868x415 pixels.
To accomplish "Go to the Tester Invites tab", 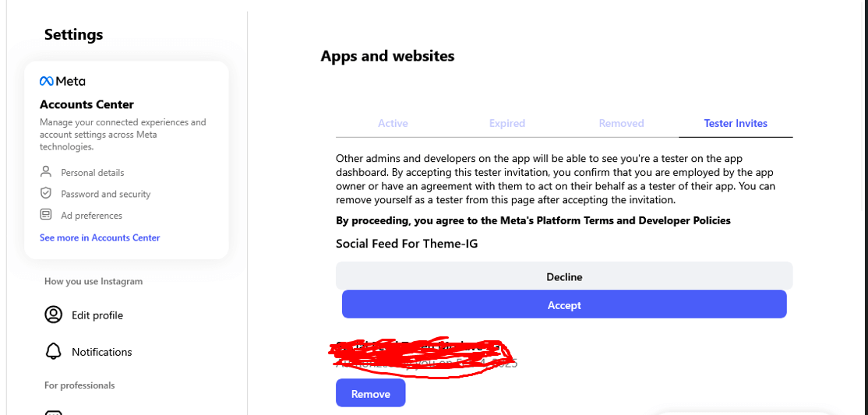I will 736,123.
